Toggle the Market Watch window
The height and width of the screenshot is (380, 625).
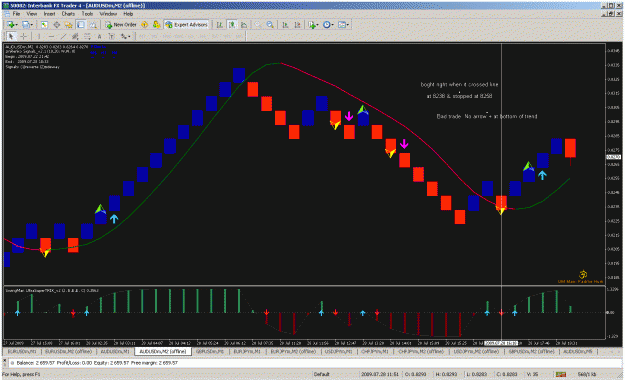pos(44,25)
